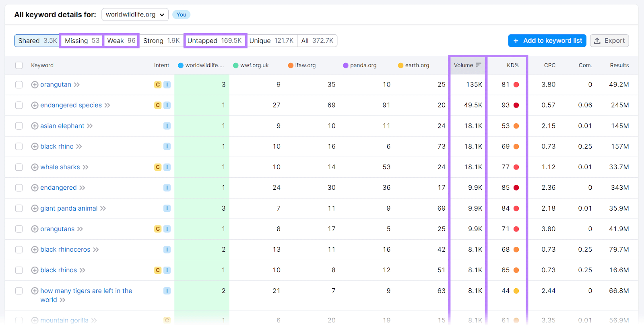644x327 pixels.
Task: Switch to the Missing keywords tab
Action: [x=82, y=41]
